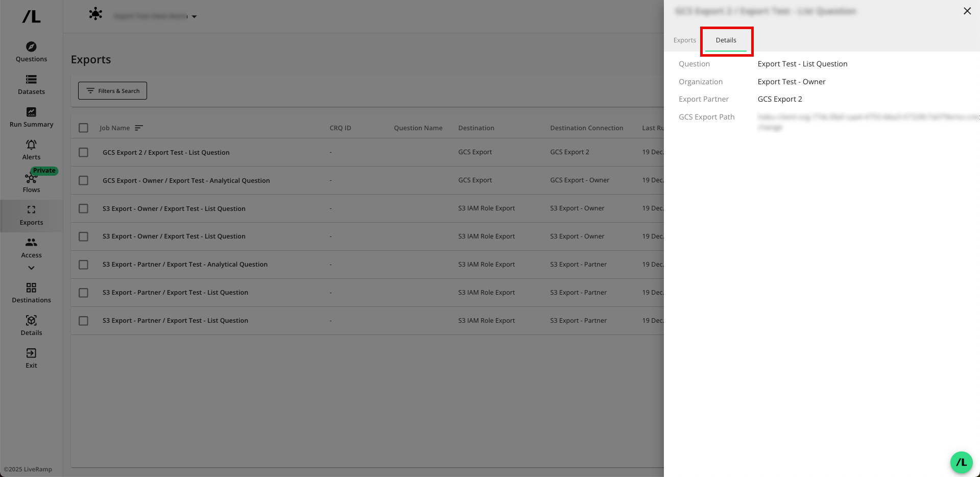Click the GCS Export 2 export partner value
980x477 pixels.
coord(779,99)
